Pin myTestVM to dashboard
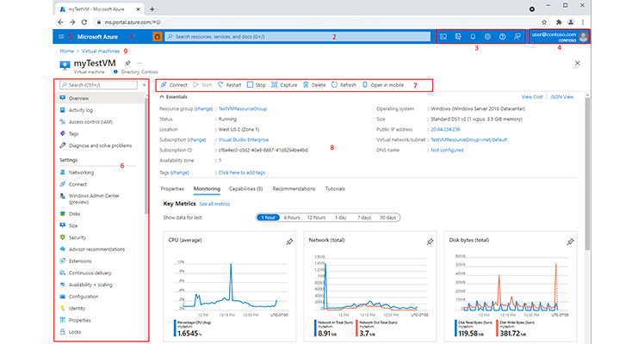 [127, 63]
